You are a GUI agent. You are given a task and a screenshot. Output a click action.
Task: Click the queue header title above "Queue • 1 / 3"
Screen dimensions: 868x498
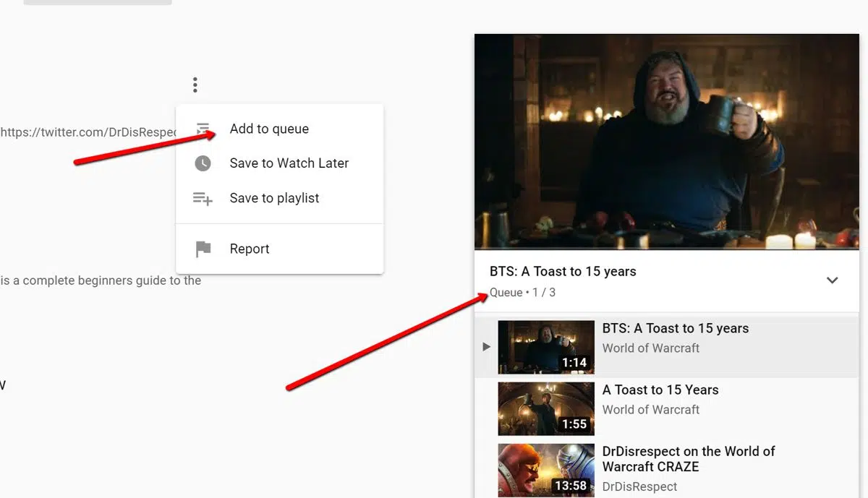click(x=563, y=272)
